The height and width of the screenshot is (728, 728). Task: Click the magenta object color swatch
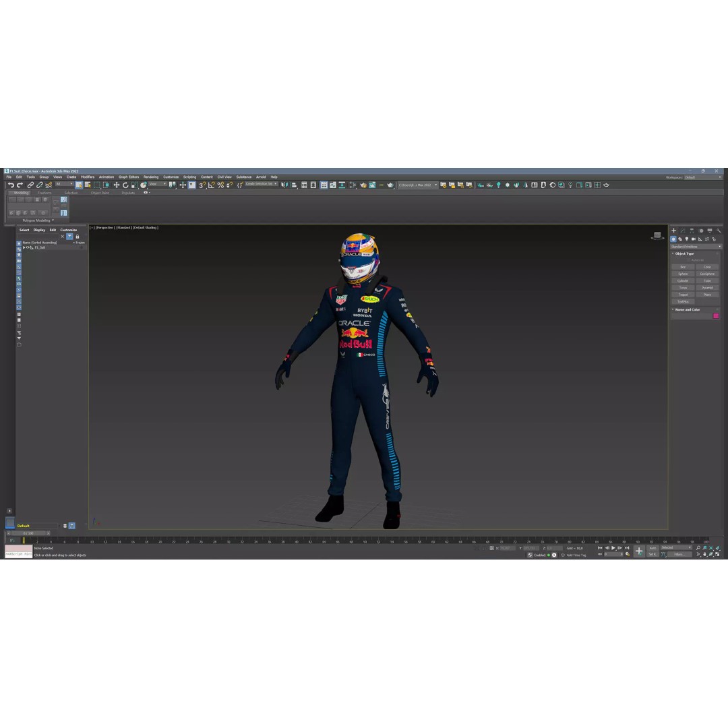coord(716,316)
